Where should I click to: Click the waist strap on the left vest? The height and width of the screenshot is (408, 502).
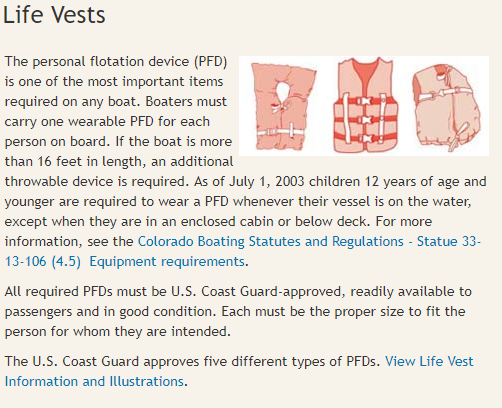pyautogui.click(x=281, y=131)
